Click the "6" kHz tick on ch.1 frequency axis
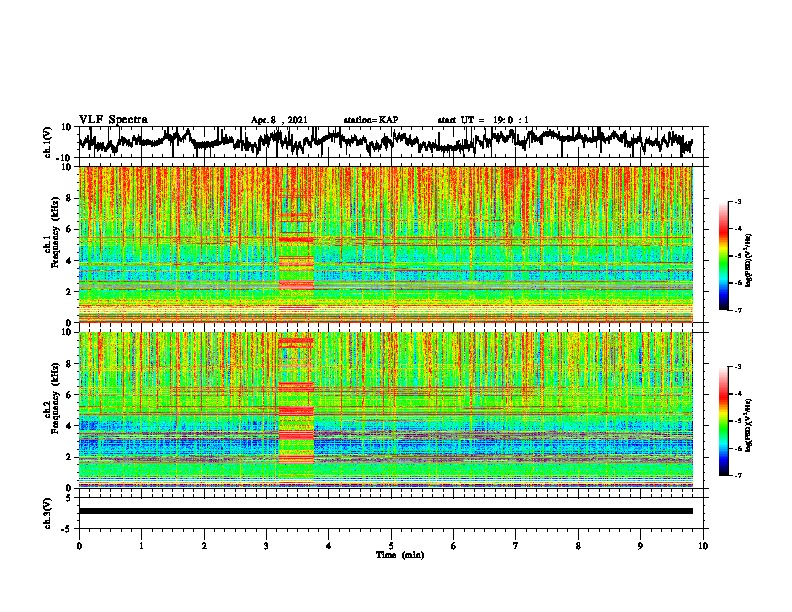Viewport: 792px width, 612px height. tap(69, 229)
